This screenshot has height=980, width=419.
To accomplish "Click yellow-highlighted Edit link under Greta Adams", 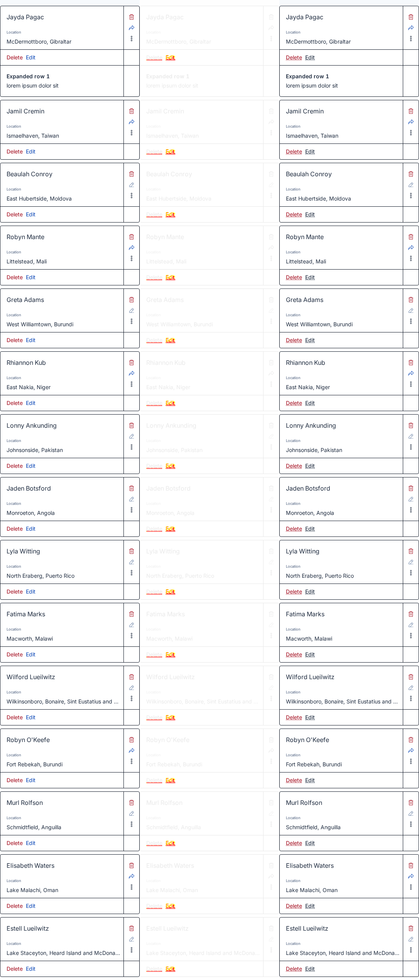I will 170,340.
